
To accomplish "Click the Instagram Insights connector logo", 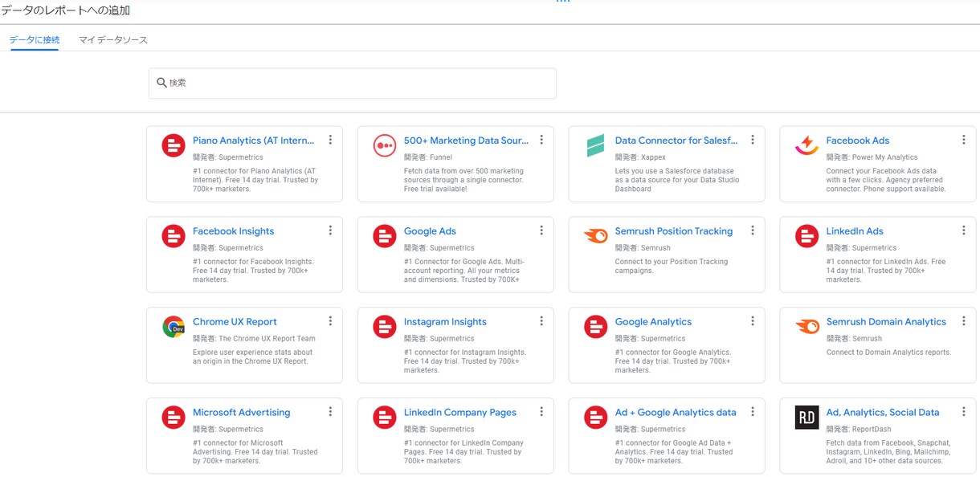I will pos(385,327).
